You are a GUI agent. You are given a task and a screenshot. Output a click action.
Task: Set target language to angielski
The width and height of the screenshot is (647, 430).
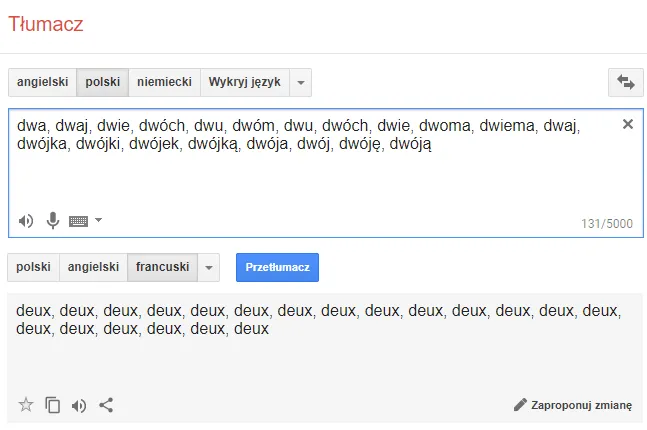[93, 267]
